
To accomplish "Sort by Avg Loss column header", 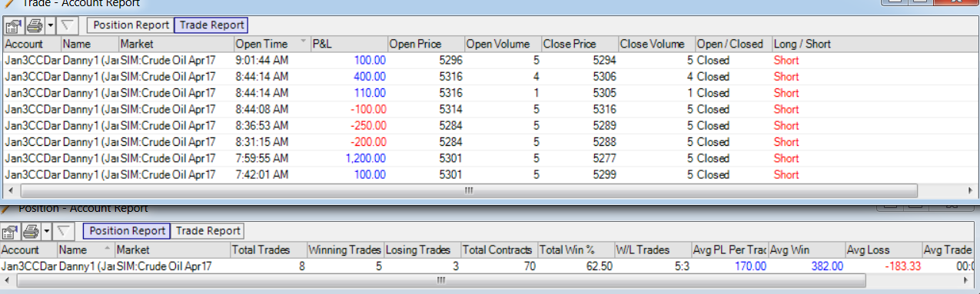I will point(883,249).
